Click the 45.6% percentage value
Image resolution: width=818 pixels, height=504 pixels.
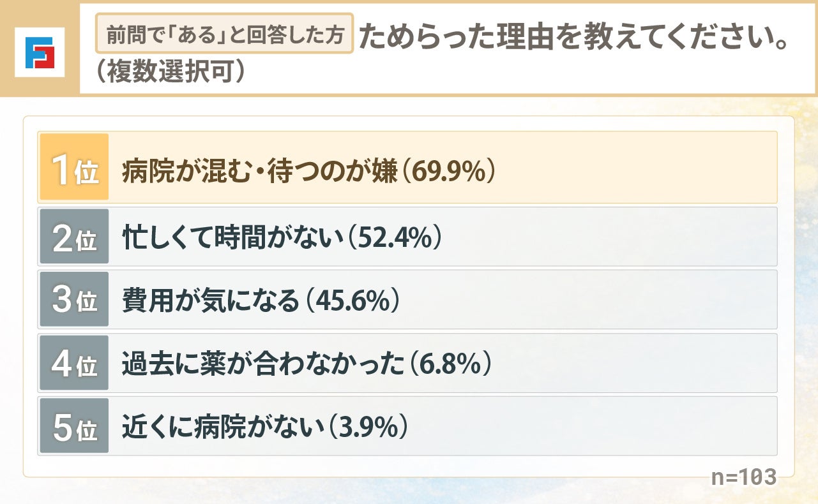353,300
